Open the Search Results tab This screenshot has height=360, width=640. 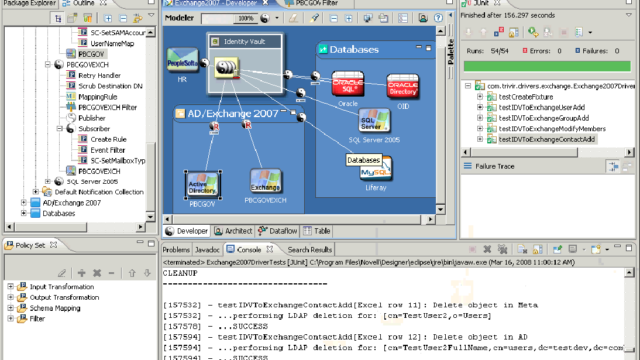pyautogui.click(x=310, y=249)
